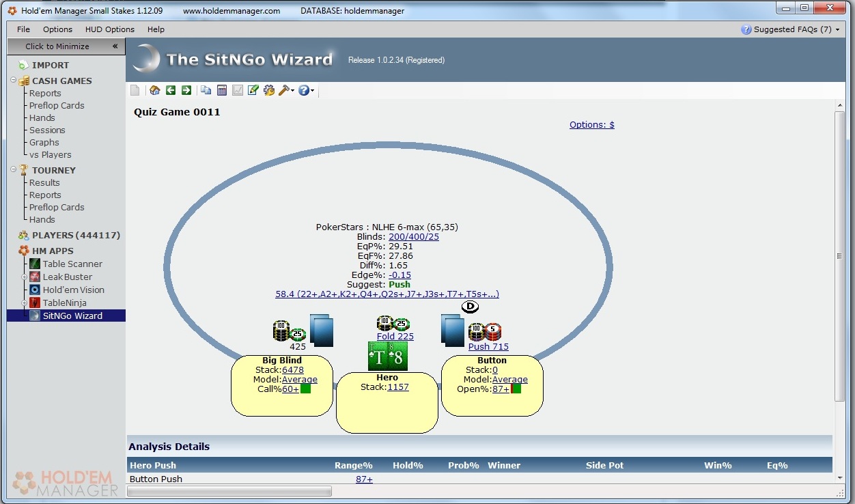Click the New blank game page icon
This screenshot has width=855, height=504.
[135, 90]
